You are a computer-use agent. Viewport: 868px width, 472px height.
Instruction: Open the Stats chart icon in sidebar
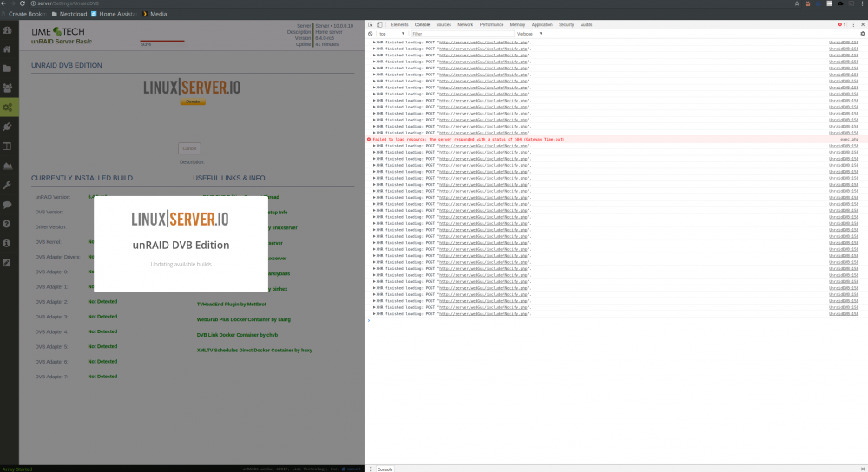[x=7, y=166]
